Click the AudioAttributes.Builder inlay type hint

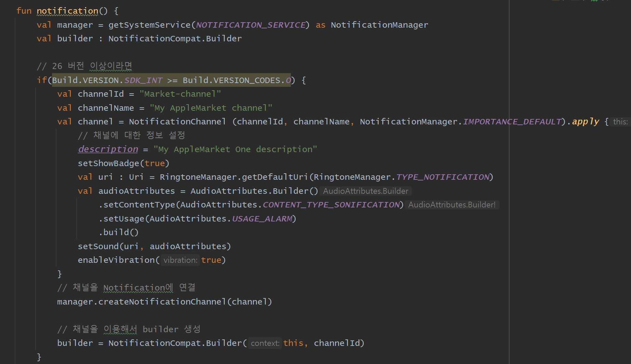click(x=366, y=191)
